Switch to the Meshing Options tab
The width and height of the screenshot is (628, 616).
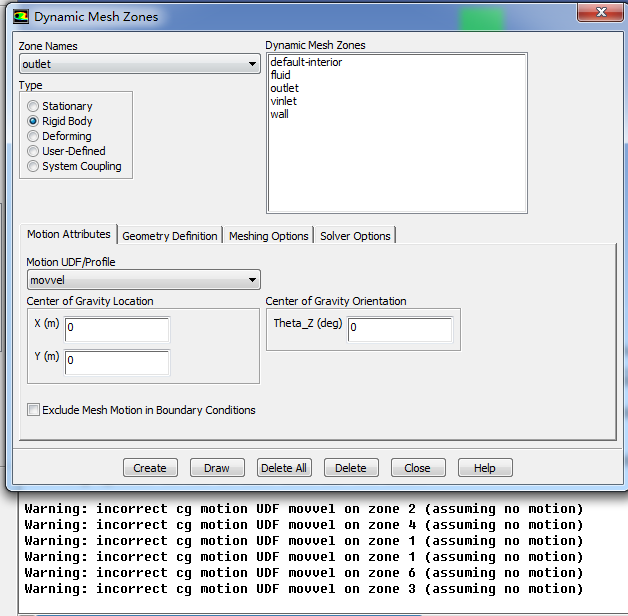pos(268,236)
